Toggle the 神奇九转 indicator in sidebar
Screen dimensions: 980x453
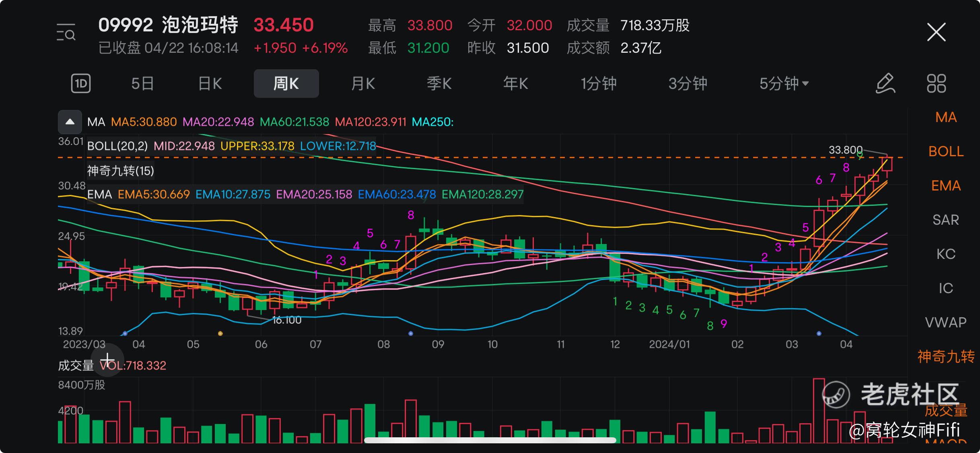946,357
